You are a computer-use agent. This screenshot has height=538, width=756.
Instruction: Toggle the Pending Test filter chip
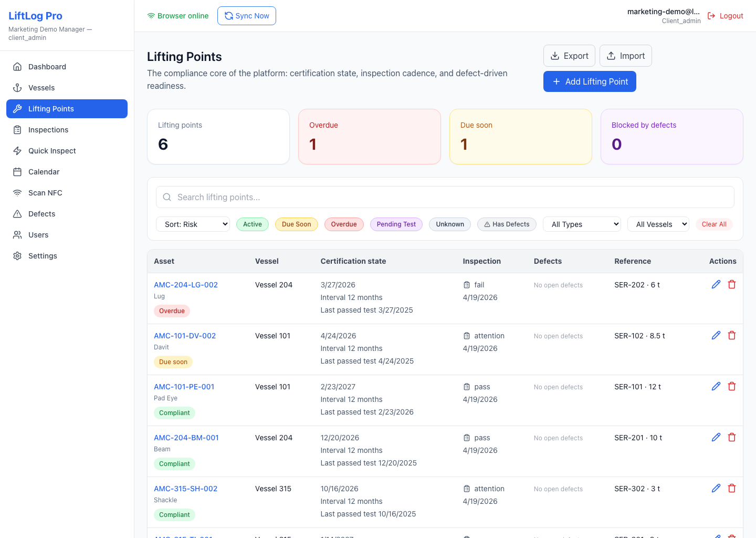pyautogui.click(x=396, y=224)
